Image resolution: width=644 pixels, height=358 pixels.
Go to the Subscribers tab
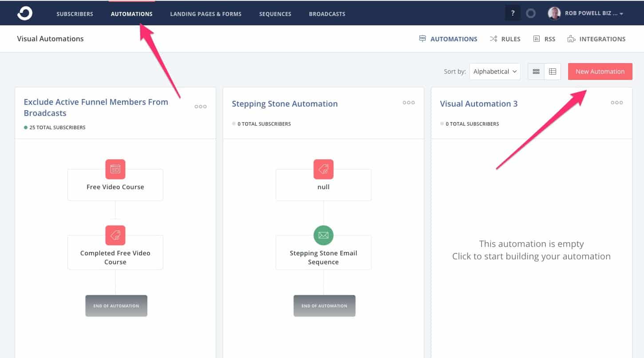(x=75, y=14)
